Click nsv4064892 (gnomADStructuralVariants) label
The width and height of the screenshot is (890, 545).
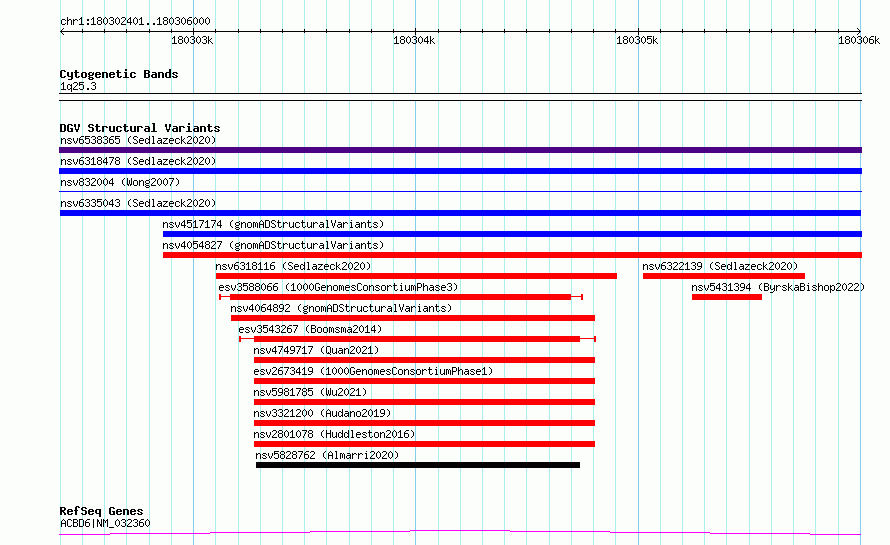[x=341, y=308]
